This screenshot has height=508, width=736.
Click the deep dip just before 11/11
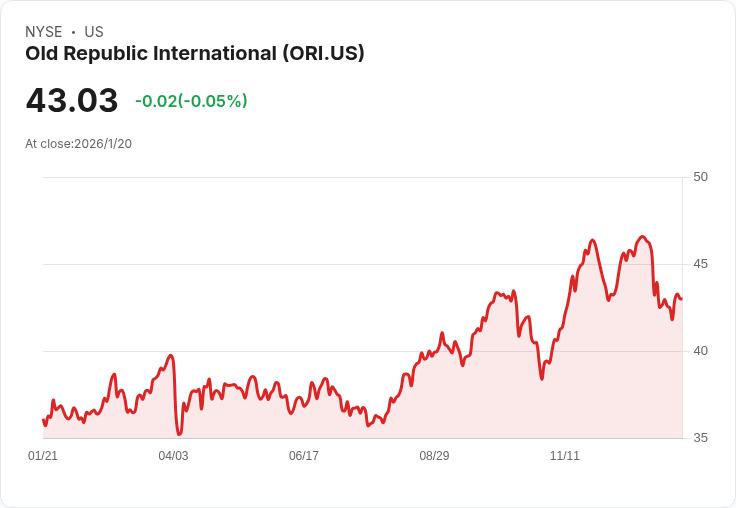point(542,378)
